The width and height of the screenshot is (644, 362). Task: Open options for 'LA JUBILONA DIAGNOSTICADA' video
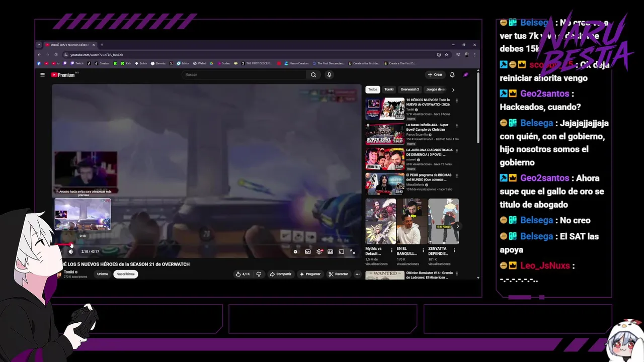(x=457, y=151)
